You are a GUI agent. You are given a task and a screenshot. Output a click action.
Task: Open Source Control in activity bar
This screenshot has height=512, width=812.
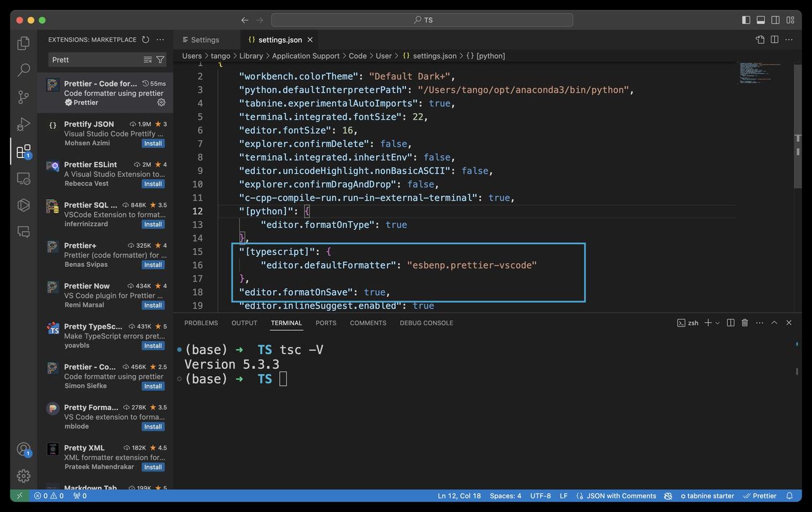[x=23, y=97]
